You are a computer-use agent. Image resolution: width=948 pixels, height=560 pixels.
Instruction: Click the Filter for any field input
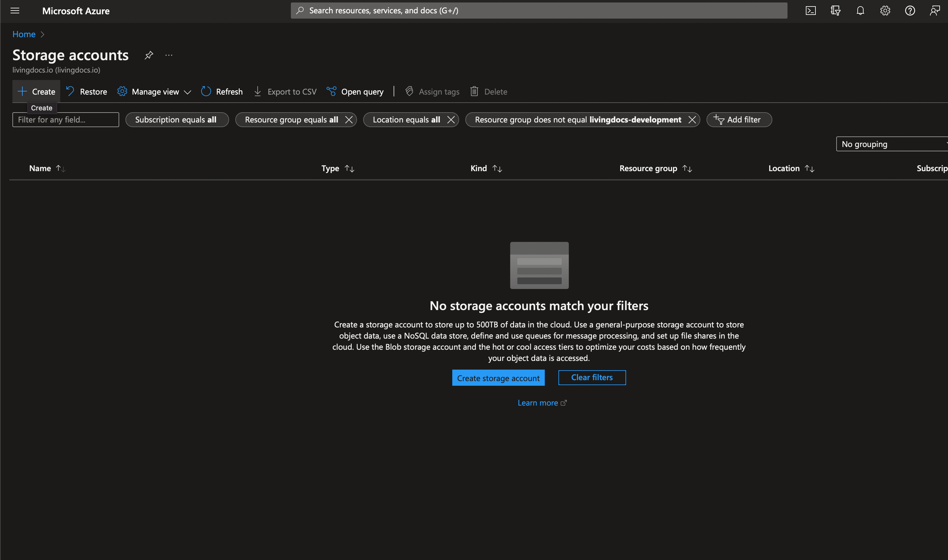[65, 120]
